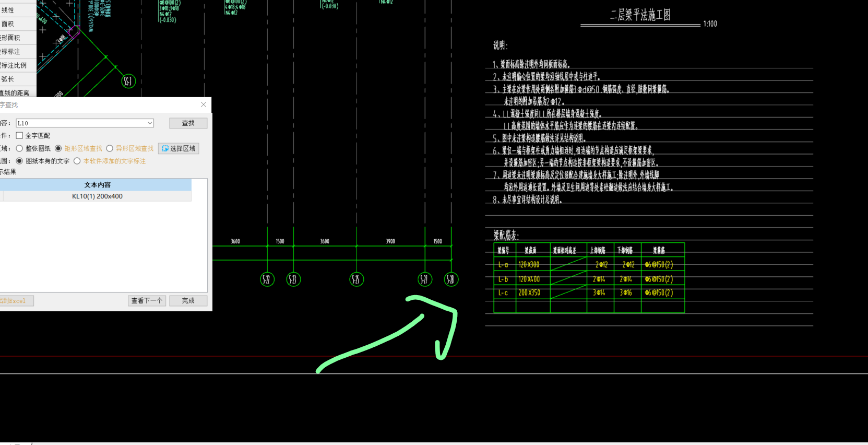This screenshot has height=445, width=868.
Task: Click the 查找 search button
Action: (x=188, y=123)
